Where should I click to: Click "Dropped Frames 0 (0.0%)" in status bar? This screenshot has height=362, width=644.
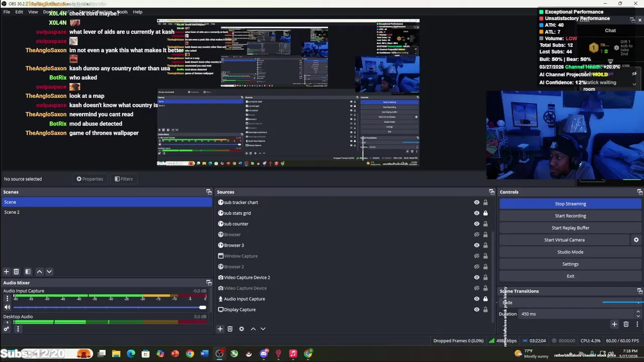coord(458,341)
